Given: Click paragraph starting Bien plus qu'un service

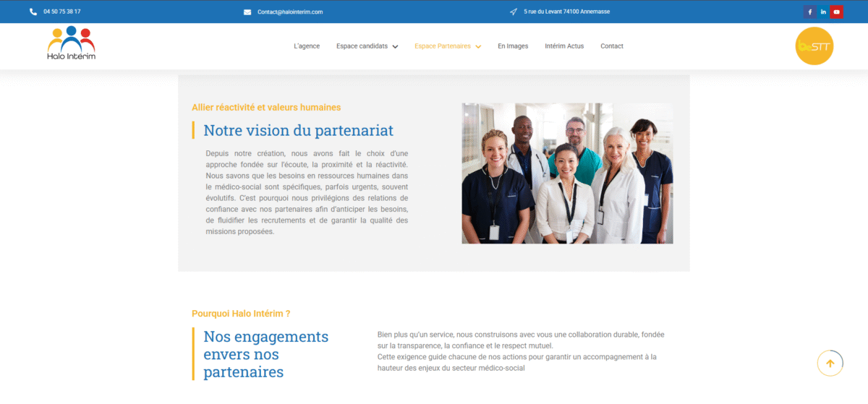Looking at the screenshot, I should [x=521, y=340].
